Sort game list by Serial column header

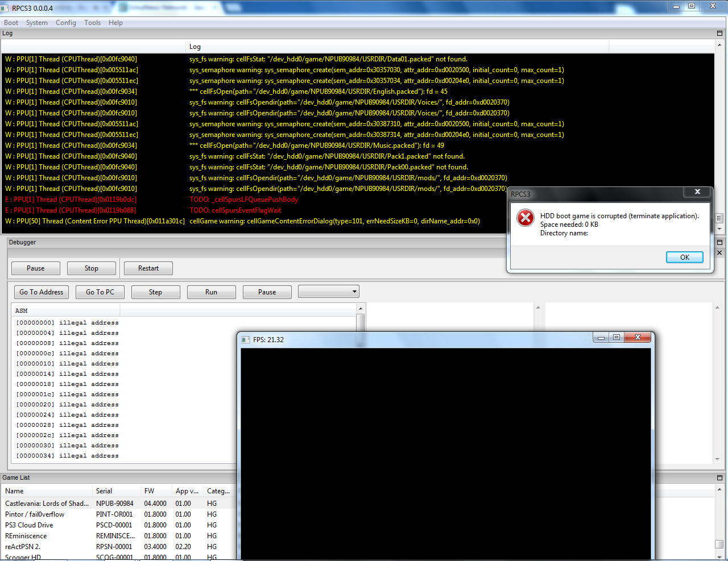pyautogui.click(x=104, y=491)
